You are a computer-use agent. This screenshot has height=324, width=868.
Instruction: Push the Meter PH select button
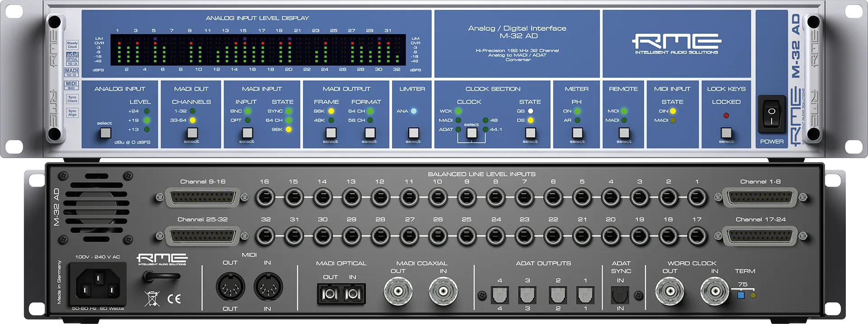point(577,133)
